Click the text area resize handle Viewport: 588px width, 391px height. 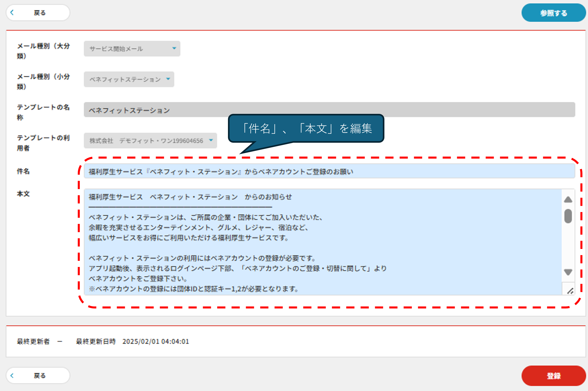tap(570, 291)
